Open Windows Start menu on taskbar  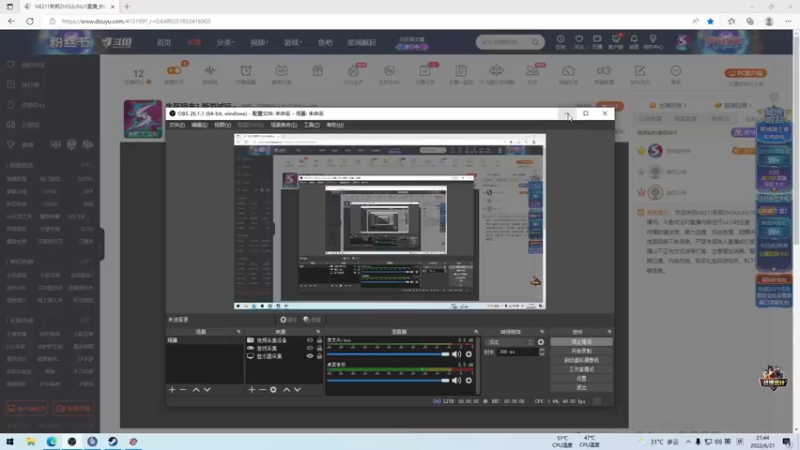[x=10, y=441]
